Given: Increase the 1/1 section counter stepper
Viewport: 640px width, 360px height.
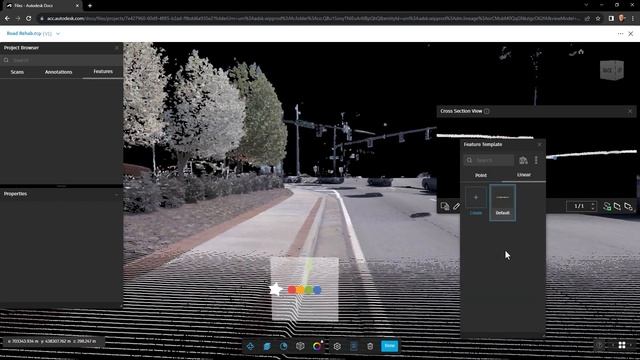Looking at the screenshot, I should [593, 204].
